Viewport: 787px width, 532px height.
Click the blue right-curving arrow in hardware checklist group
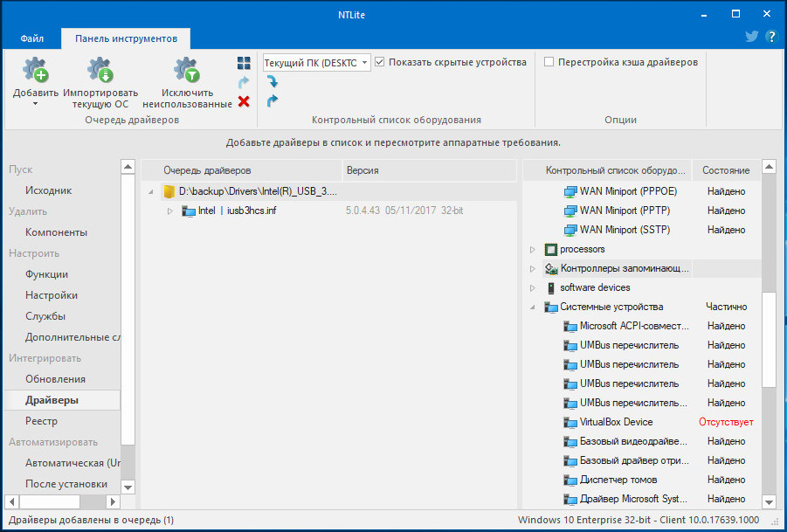pyautogui.click(x=273, y=101)
